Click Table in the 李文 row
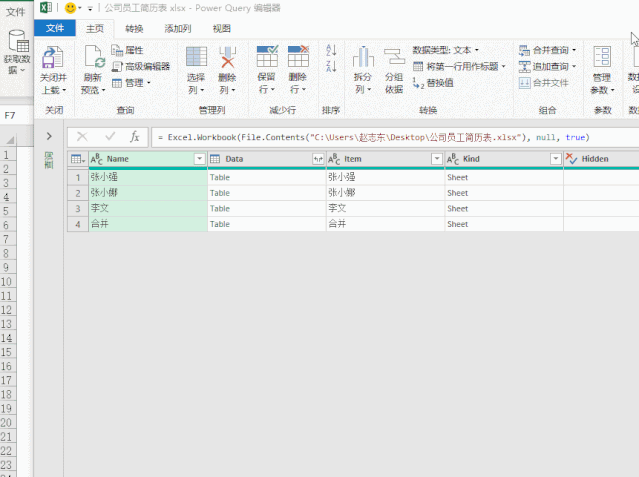This screenshot has height=477, width=639. click(220, 208)
